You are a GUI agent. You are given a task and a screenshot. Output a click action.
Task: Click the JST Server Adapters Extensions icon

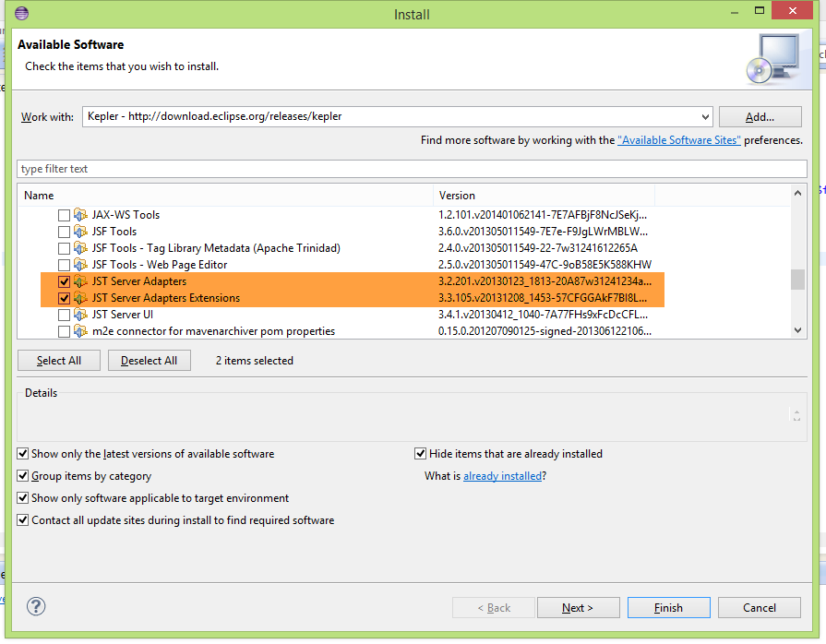point(80,298)
